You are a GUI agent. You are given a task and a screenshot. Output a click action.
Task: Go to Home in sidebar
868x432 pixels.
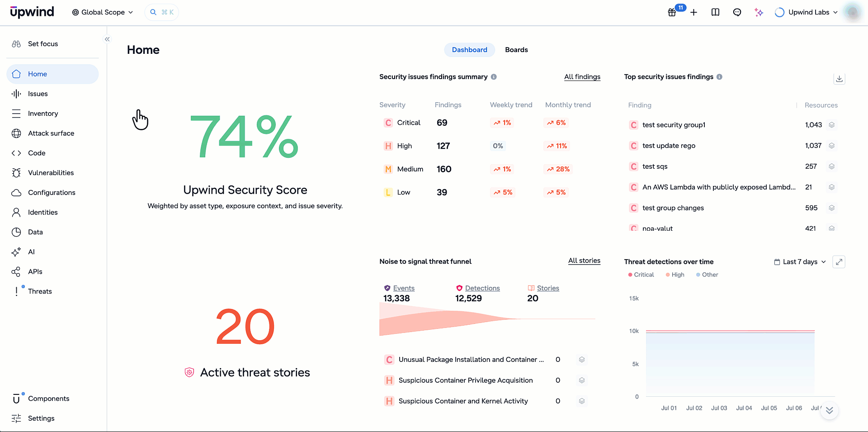pos(53,74)
